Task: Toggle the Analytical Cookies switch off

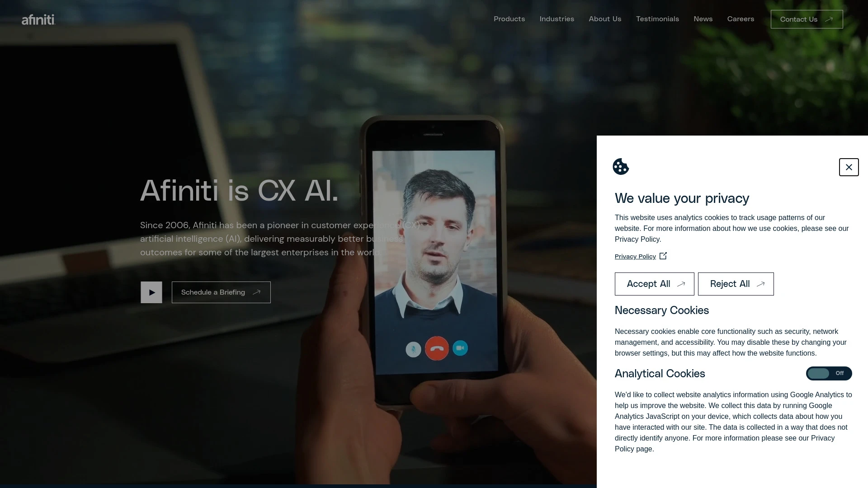Action: point(829,373)
